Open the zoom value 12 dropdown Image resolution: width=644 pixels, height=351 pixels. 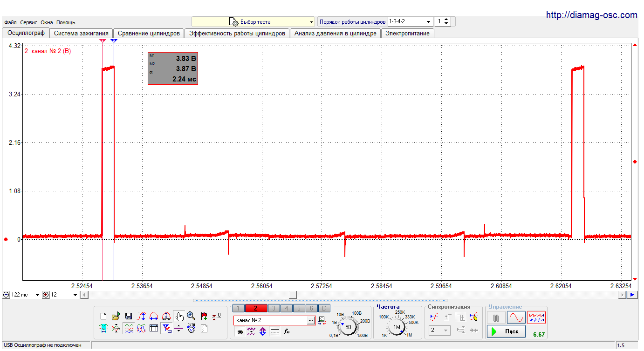coord(75,295)
